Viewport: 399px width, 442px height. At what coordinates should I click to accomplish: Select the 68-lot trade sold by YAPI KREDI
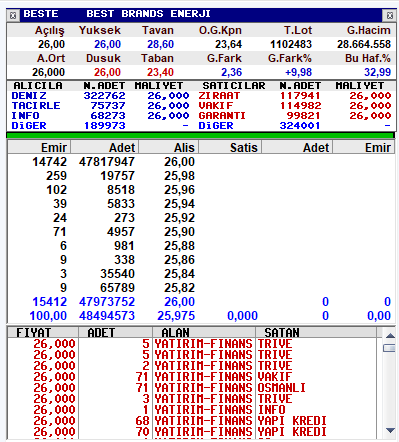pyautogui.click(x=192, y=421)
